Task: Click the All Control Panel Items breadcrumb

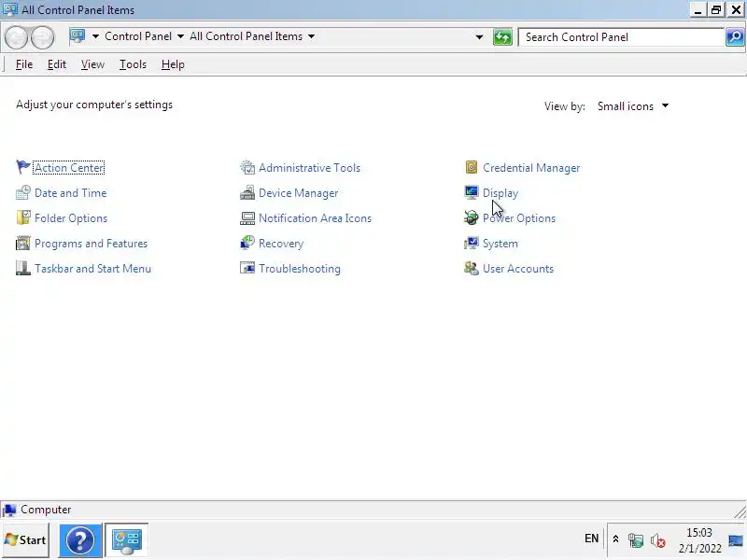Action: tap(246, 36)
